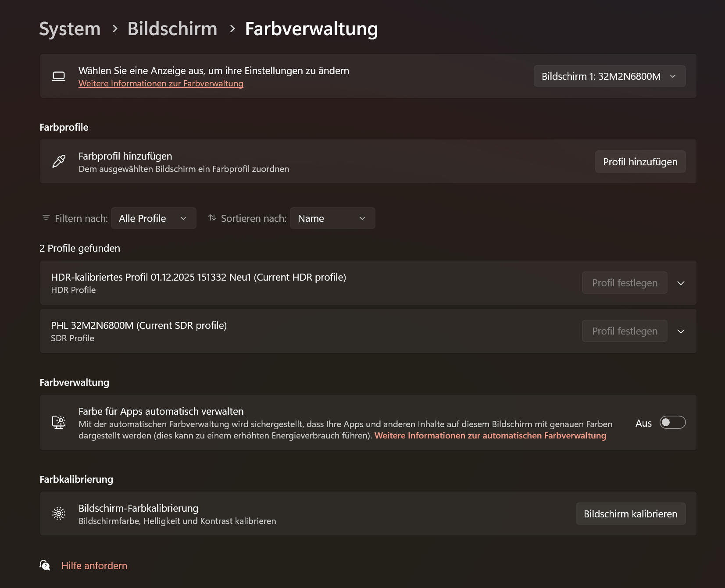Click Hilfe anfordern at the bottom
725x588 pixels.
point(94,565)
